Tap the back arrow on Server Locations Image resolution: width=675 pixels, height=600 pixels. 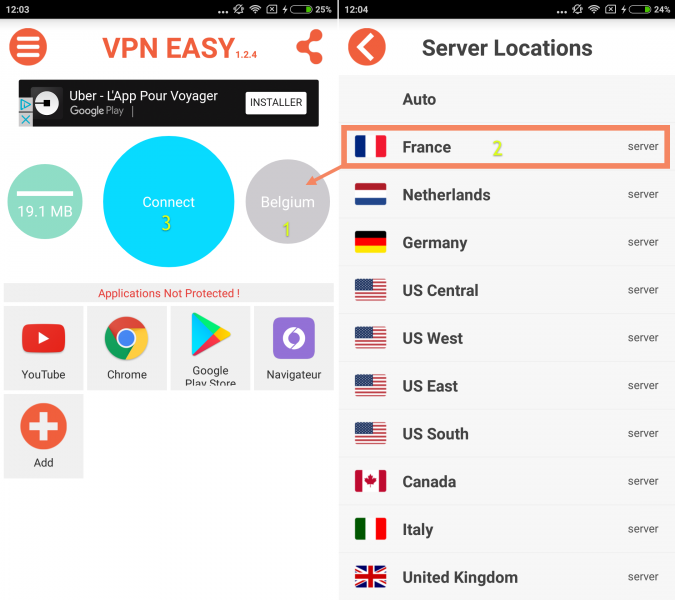(x=367, y=47)
